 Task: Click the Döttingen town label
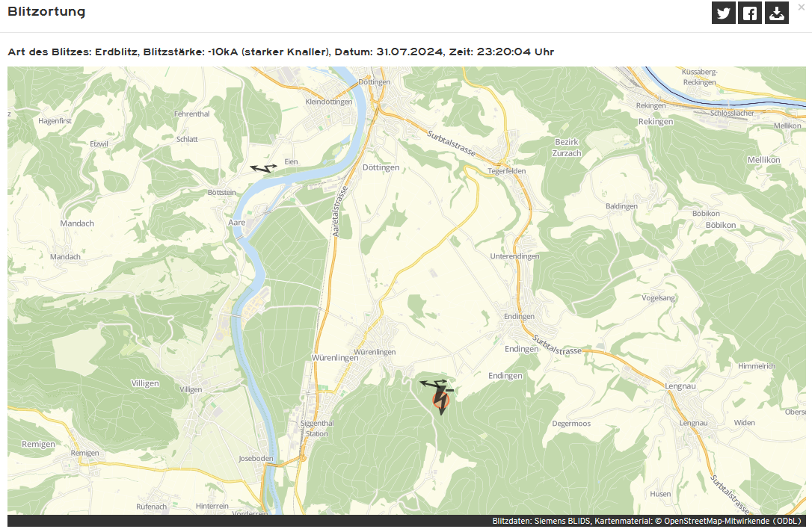pos(381,167)
